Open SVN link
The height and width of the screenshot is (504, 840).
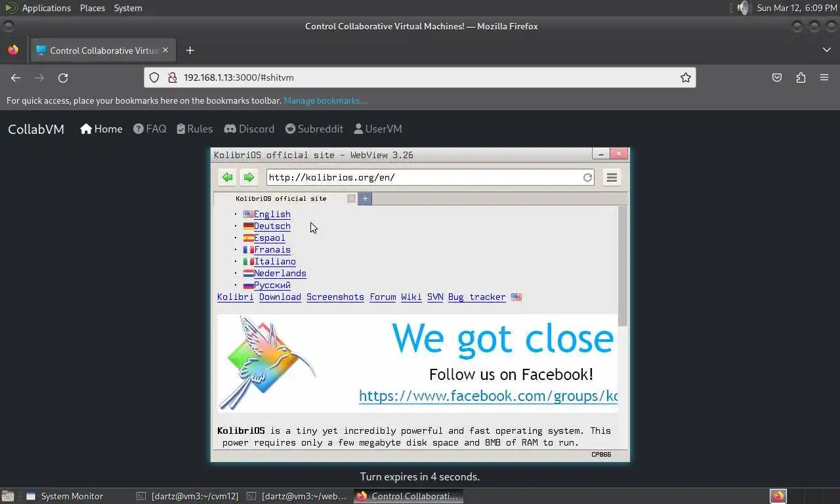(435, 297)
